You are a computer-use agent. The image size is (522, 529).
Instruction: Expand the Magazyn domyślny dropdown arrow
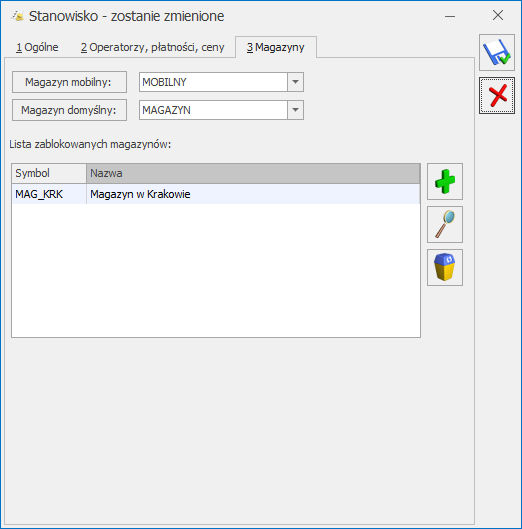tap(295, 110)
